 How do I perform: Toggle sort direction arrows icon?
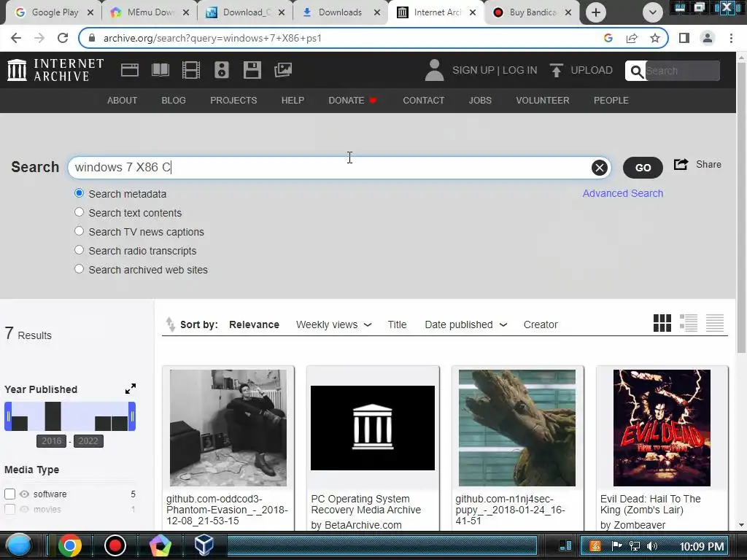click(170, 324)
